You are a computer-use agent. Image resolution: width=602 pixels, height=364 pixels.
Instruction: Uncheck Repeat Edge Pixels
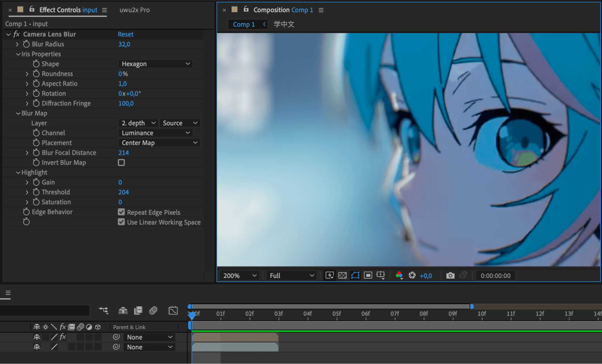pyautogui.click(x=121, y=212)
